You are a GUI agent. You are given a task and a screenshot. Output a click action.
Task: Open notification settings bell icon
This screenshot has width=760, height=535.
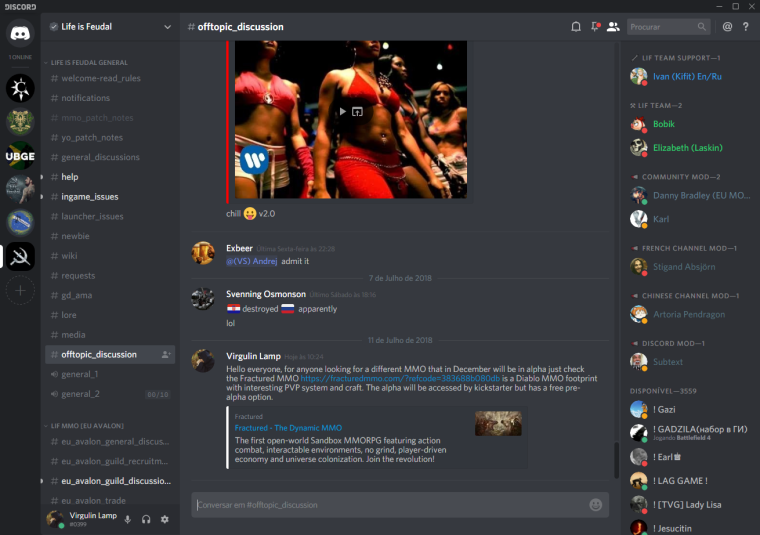click(576, 27)
